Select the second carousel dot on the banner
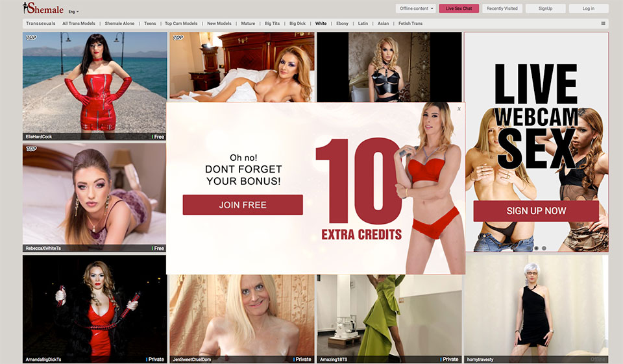Image resolution: width=623 pixels, height=364 pixels. (544, 248)
